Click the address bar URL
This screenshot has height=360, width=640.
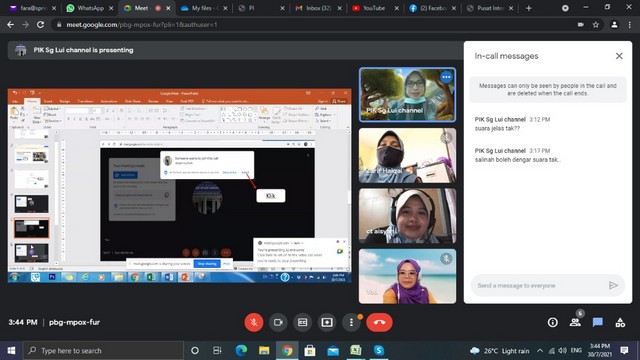pos(142,24)
